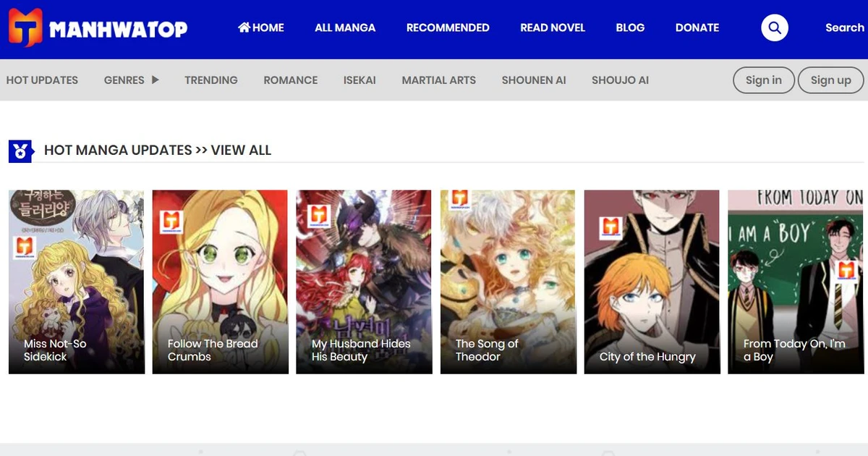Browse the ISEKAI genre
Image resolution: width=868 pixels, height=456 pixels.
[359, 80]
